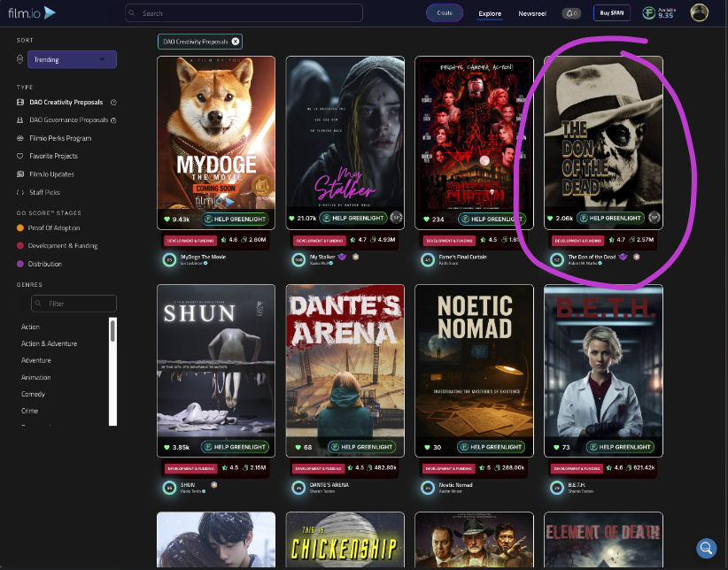Open the floating search help button

coord(706,548)
